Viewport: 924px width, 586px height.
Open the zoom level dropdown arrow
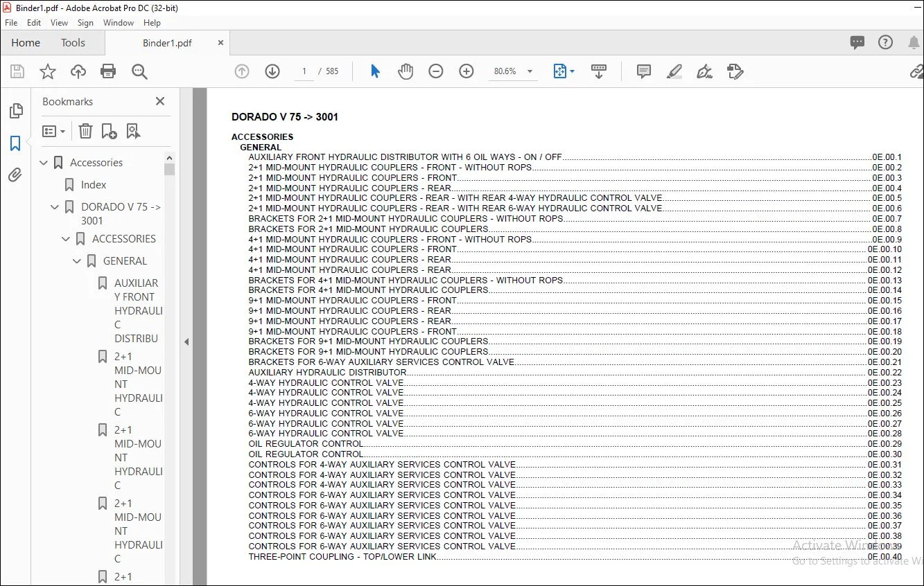pyautogui.click(x=530, y=71)
